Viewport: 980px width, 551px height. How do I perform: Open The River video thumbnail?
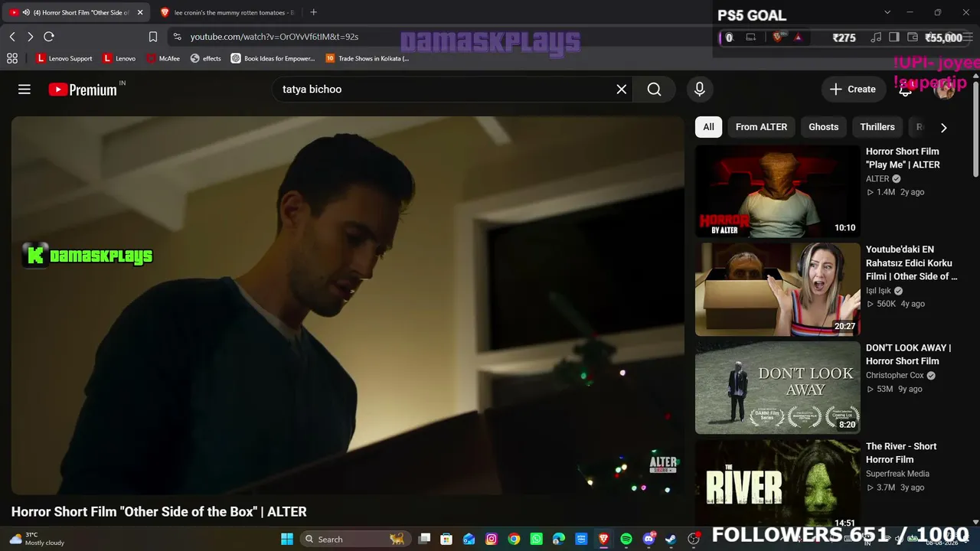778,484
